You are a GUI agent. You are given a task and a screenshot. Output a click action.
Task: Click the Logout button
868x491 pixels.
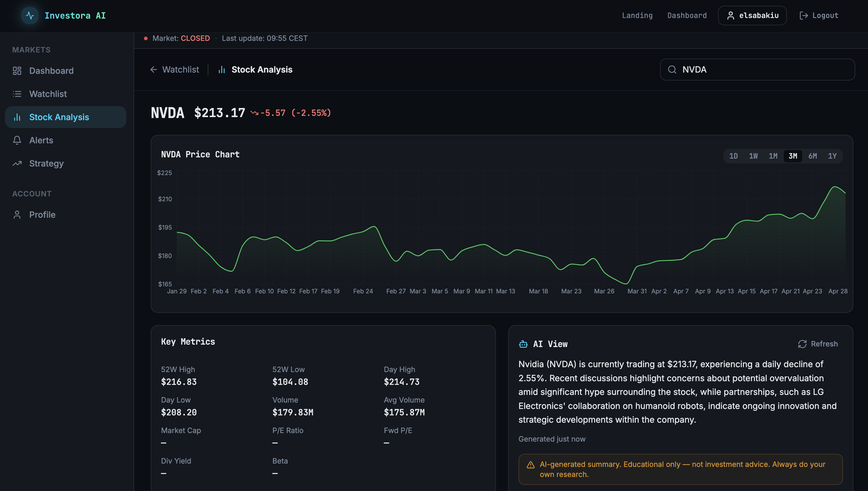819,16
